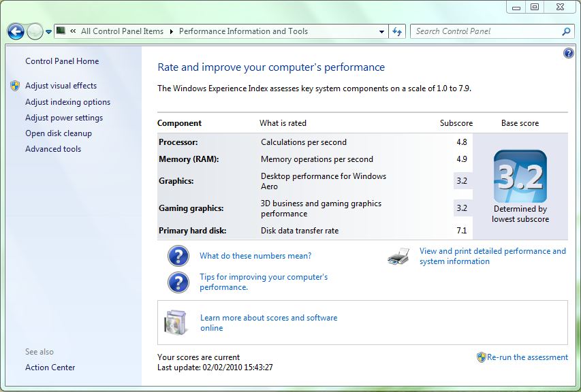The image size is (581, 392).
Task: Open What do these numbers mean? link
Action: [255, 256]
